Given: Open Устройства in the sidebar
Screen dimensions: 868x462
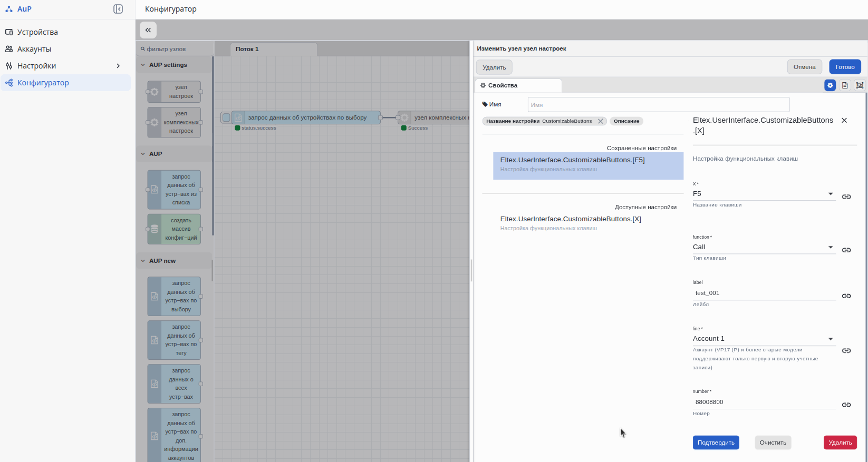Looking at the screenshot, I should [x=65, y=32].
